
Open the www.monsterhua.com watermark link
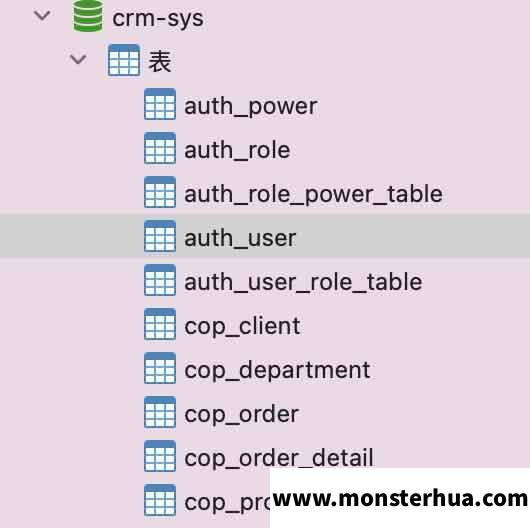click(x=400, y=499)
